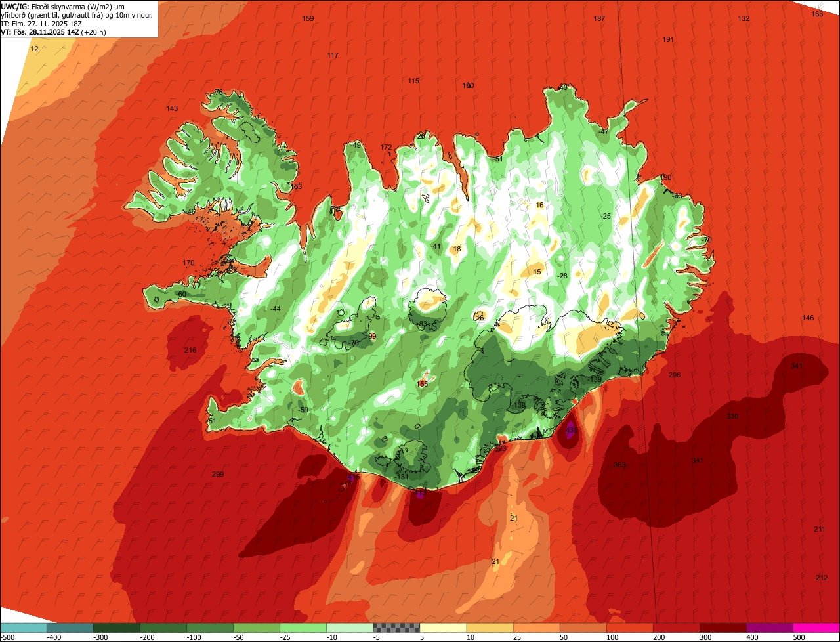Pick the light green legend swatch between -25 and -10
The height and width of the screenshot is (642, 840).
[x=303, y=628]
